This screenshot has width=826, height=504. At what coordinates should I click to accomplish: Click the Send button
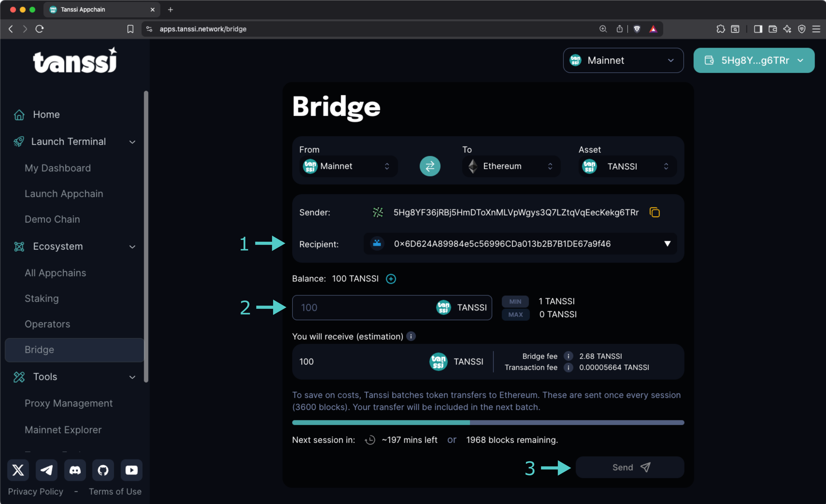coord(630,467)
